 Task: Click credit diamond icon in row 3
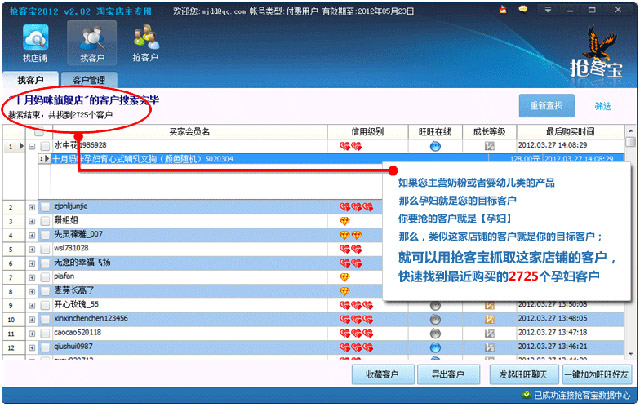point(345,221)
